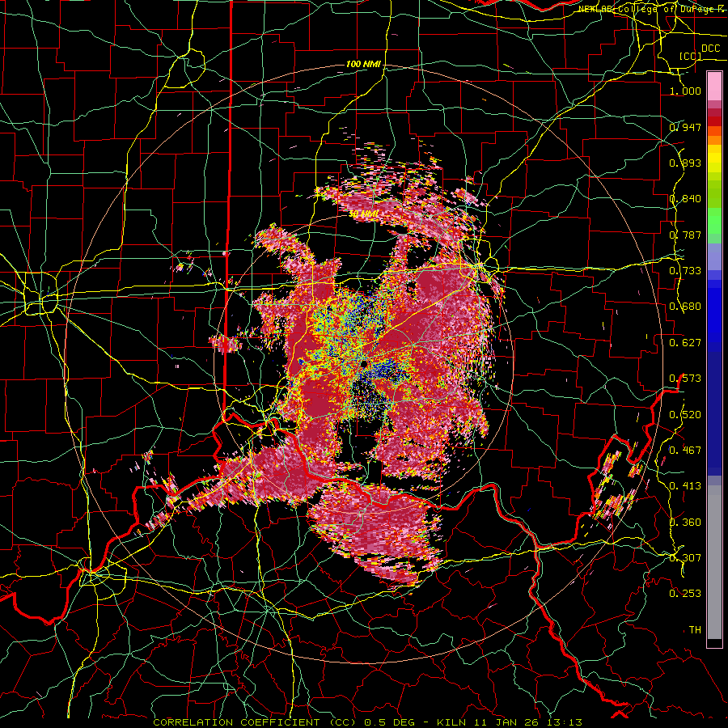Select the 0.840 color scale value
This screenshot has width=728, height=728.
click(x=685, y=199)
